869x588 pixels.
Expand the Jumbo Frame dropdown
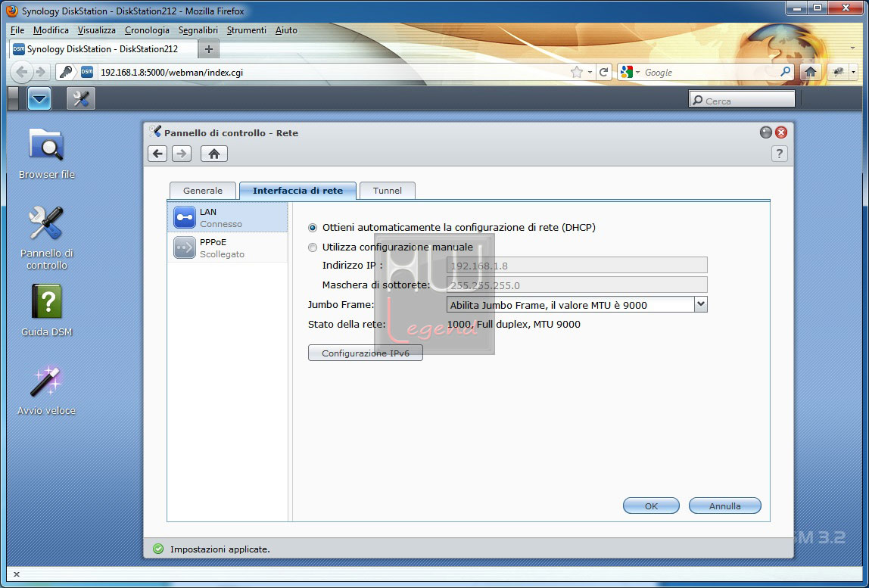point(700,304)
